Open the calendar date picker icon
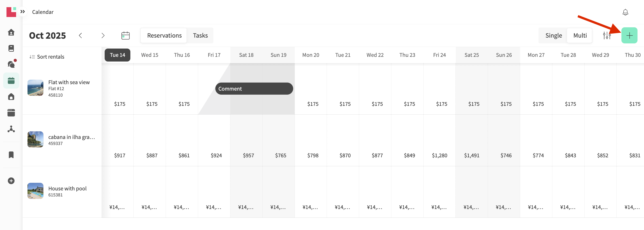 tap(125, 36)
